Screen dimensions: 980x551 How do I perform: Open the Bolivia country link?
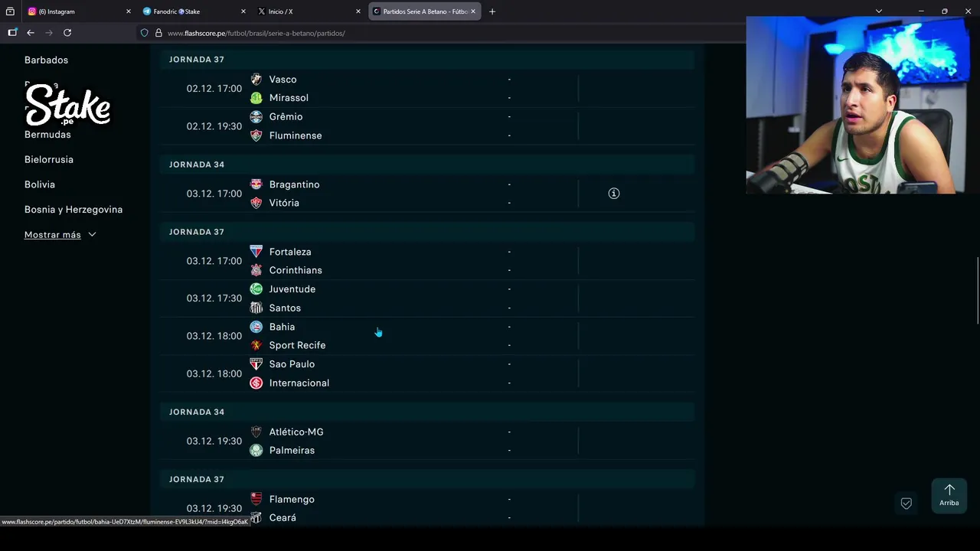click(x=40, y=184)
